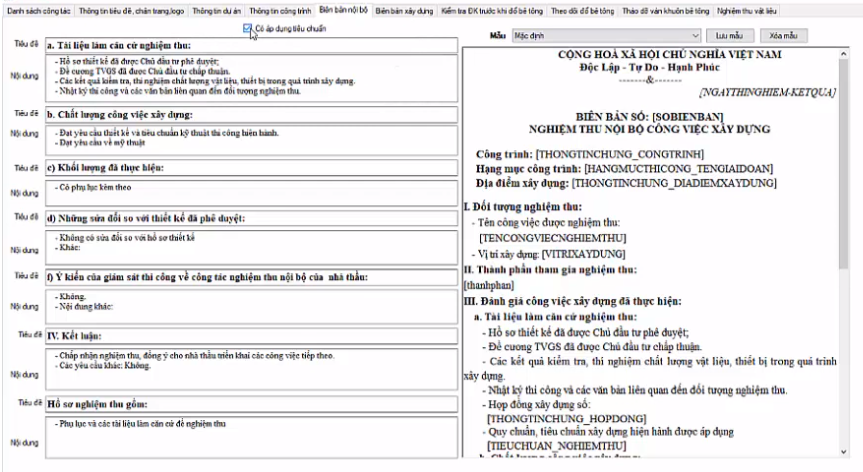Go to 'Thông tin công trình' tab
The height and width of the screenshot is (472, 863).
point(280,11)
